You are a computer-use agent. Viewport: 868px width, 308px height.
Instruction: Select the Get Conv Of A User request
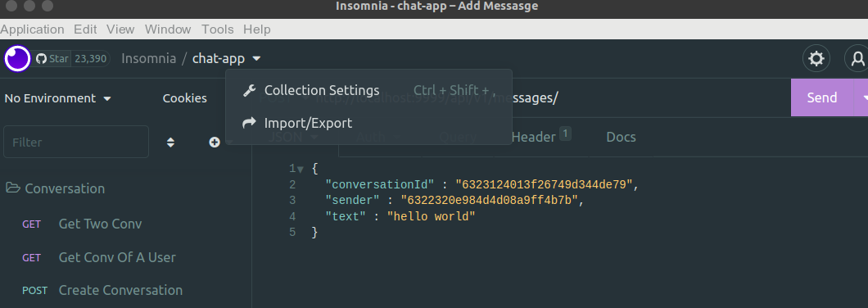[x=117, y=257]
